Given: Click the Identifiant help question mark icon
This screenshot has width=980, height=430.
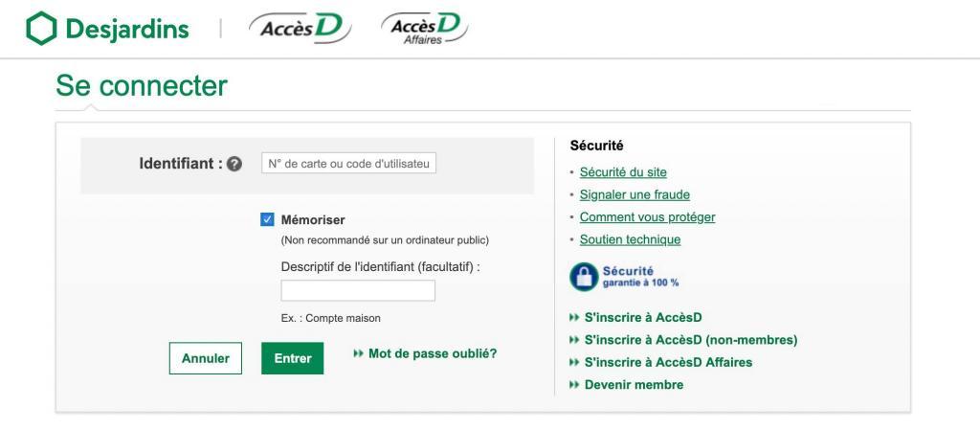Looking at the screenshot, I should click(234, 165).
